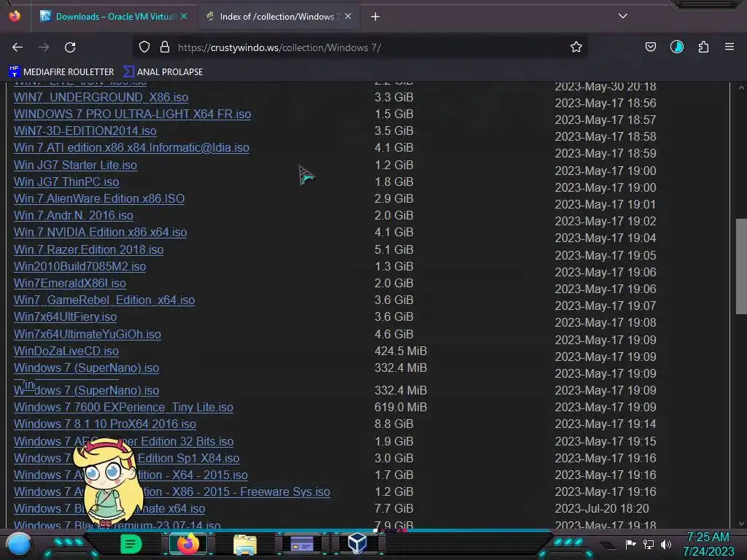Click the URL address bar

pyautogui.click(x=360, y=47)
